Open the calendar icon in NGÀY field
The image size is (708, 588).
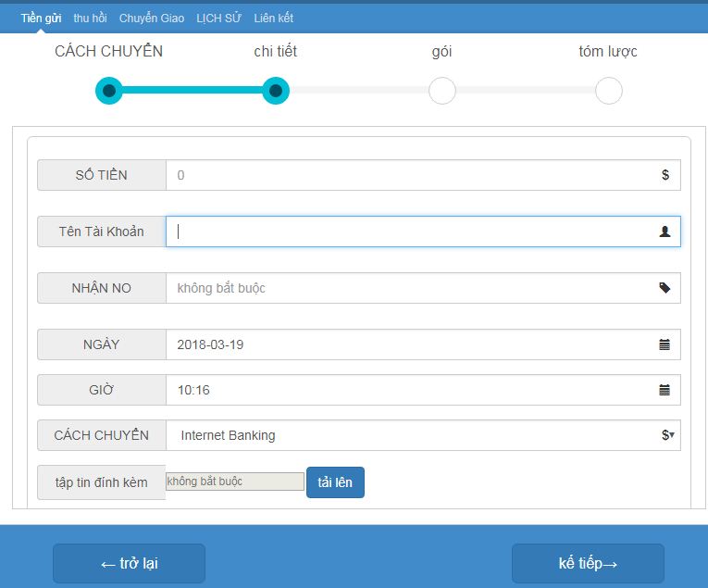665,344
